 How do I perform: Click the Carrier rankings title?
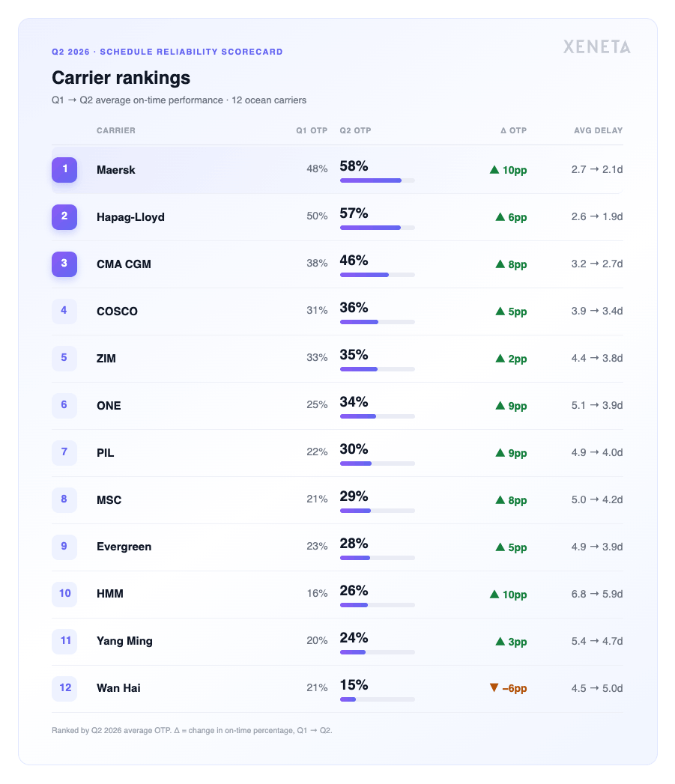pos(121,78)
